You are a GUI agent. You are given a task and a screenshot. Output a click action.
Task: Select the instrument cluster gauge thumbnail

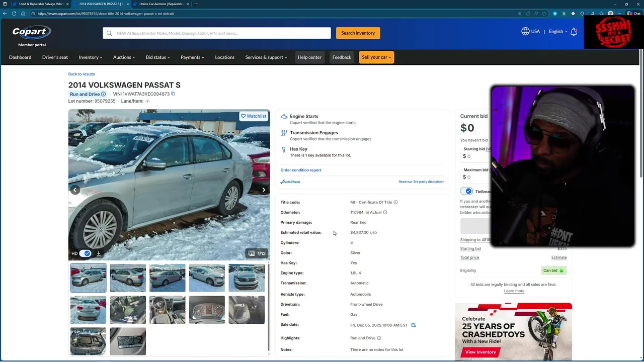(207, 310)
